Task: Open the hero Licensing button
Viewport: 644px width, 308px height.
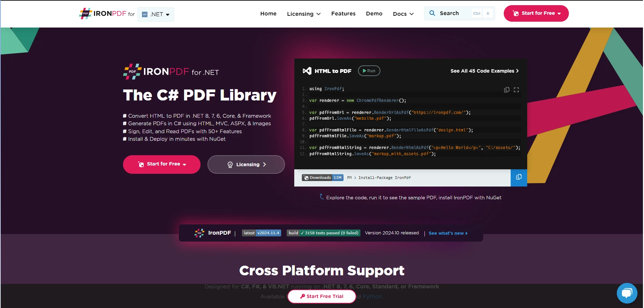Action: (x=246, y=164)
